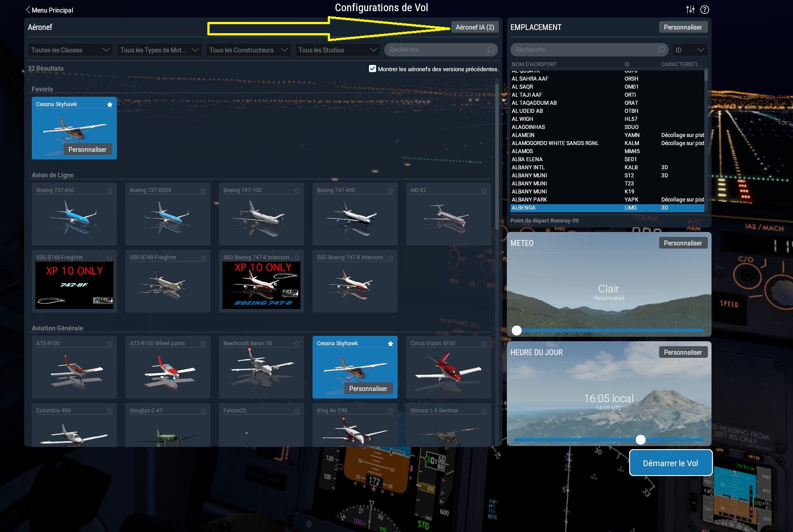The width and height of the screenshot is (793, 532).
Task: Select ALBANY INTL airport row
Action: pos(607,167)
